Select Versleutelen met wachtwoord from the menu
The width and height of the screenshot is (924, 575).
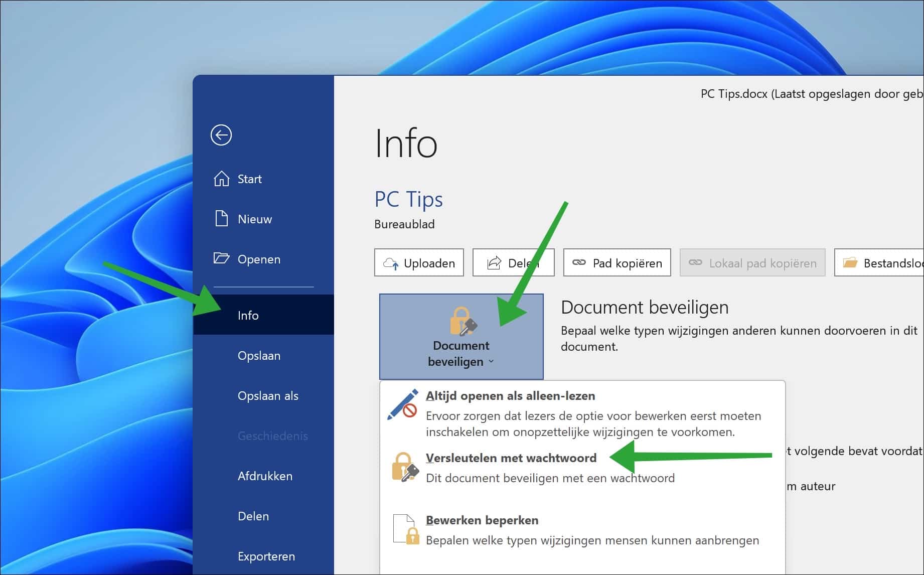click(x=511, y=458)
